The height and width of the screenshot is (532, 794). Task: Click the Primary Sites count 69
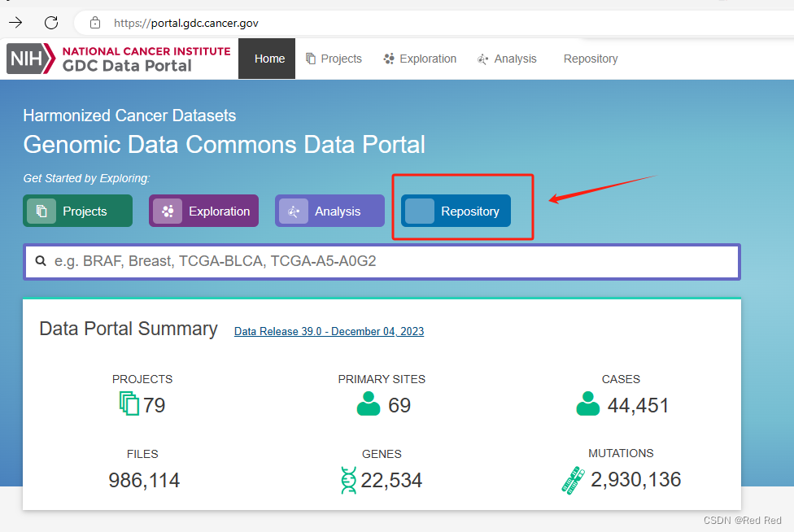[399, 405]
